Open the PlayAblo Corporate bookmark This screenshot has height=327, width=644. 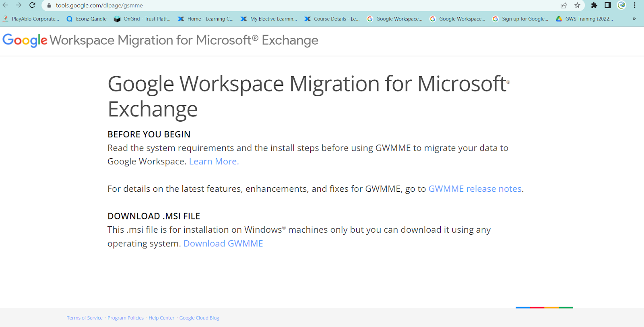[31, 19]
